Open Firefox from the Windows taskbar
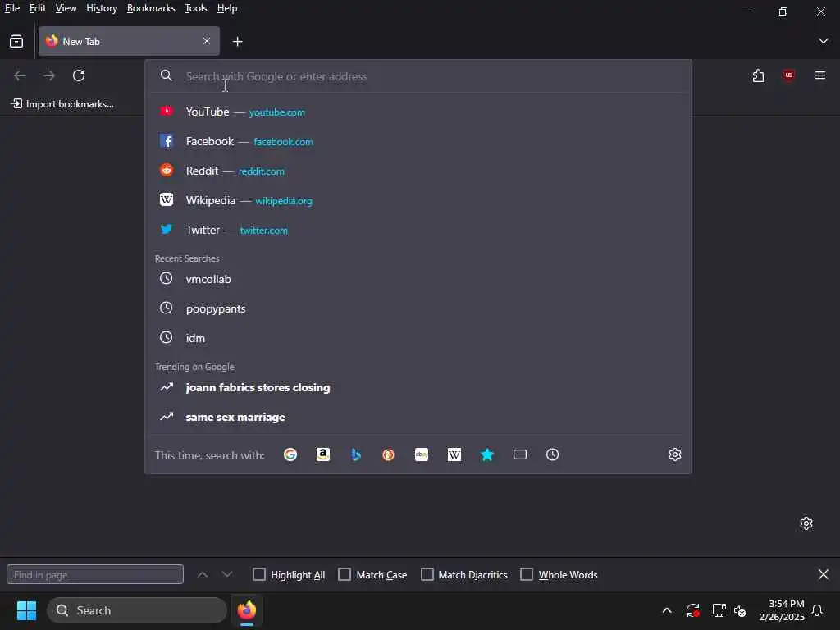This screenshot has height=630, width=840. (x=247, y=610)
